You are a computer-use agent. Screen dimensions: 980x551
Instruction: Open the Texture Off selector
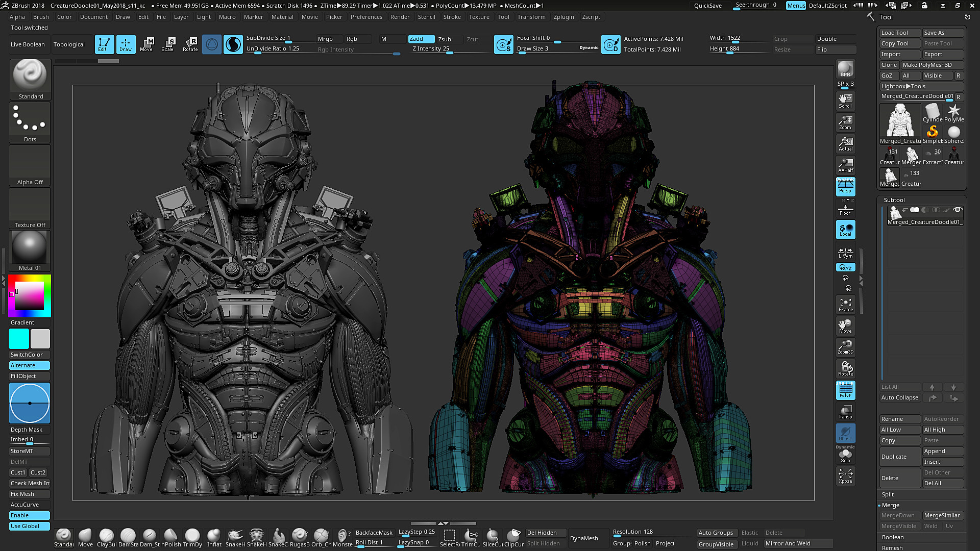[x=30, y=208]
